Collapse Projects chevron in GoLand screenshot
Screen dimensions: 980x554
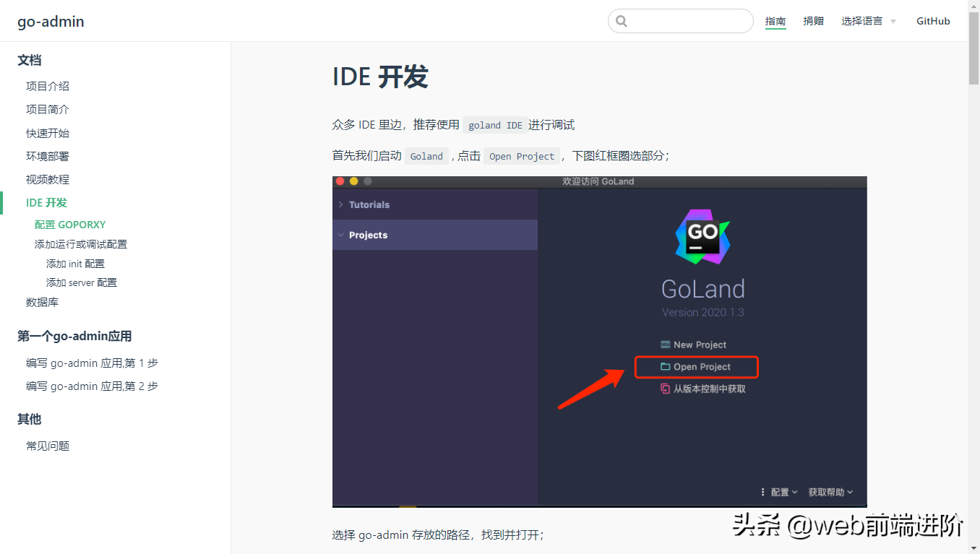pos(341,235)
